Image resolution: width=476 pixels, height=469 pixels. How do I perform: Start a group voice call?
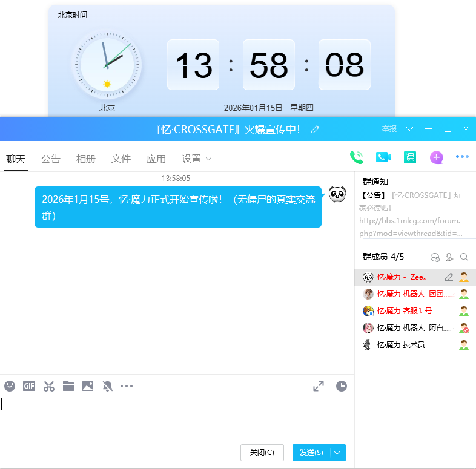pos(356,157)
